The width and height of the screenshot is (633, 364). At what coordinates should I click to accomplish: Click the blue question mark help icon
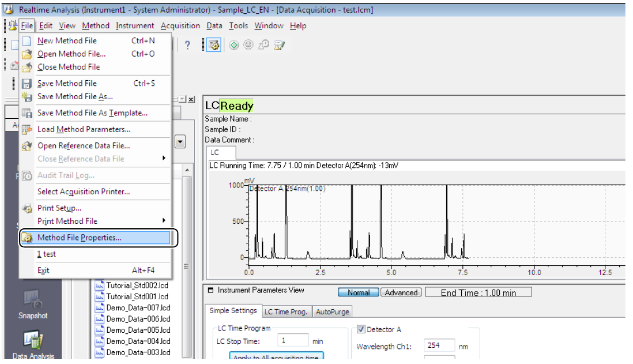tap(187, 45)
